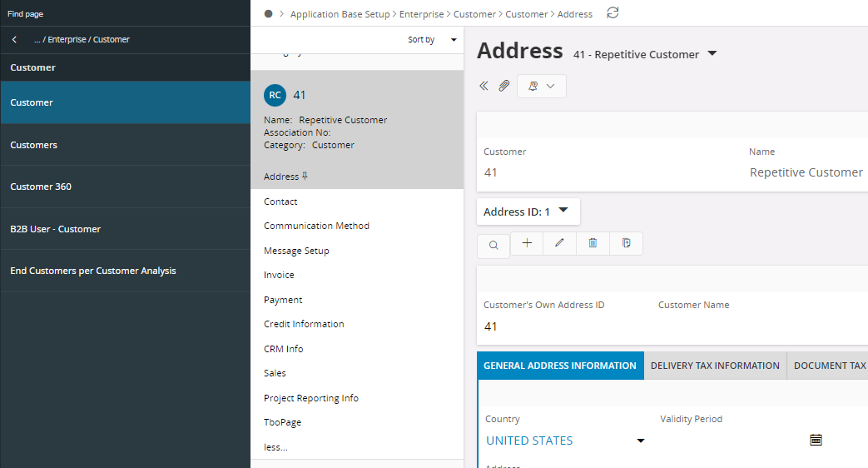Delete the address using trash icon
The image size is (868, 468).
point(593,243)
